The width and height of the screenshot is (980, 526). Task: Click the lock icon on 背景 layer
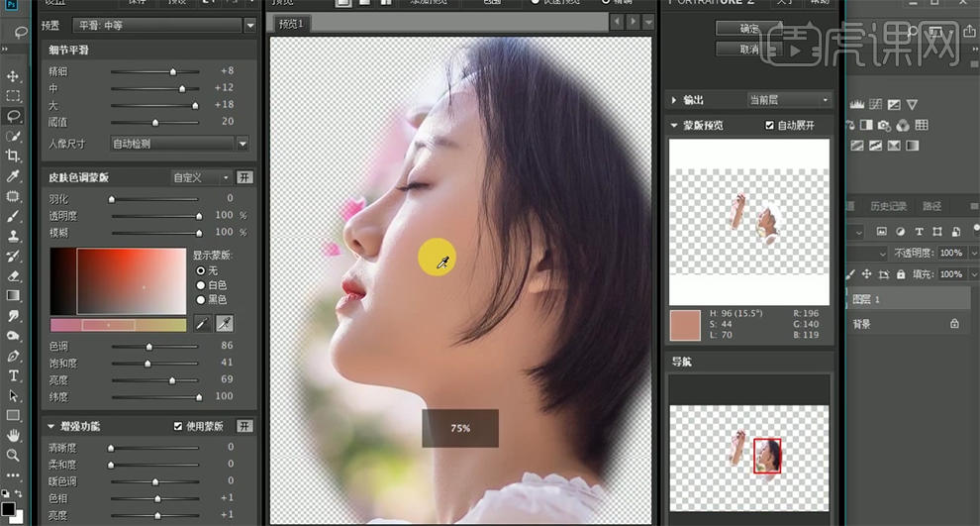[954, 323]
